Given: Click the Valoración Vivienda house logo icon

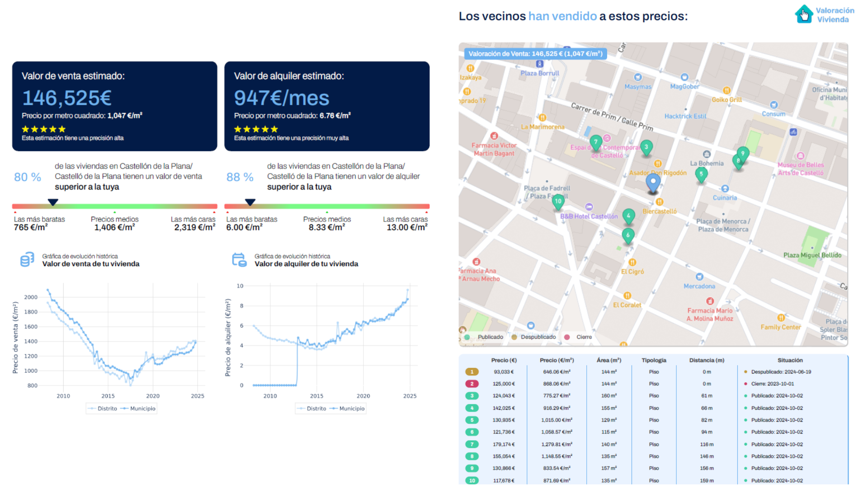Looking at the screenshot, I should click(x=804, y=14).
